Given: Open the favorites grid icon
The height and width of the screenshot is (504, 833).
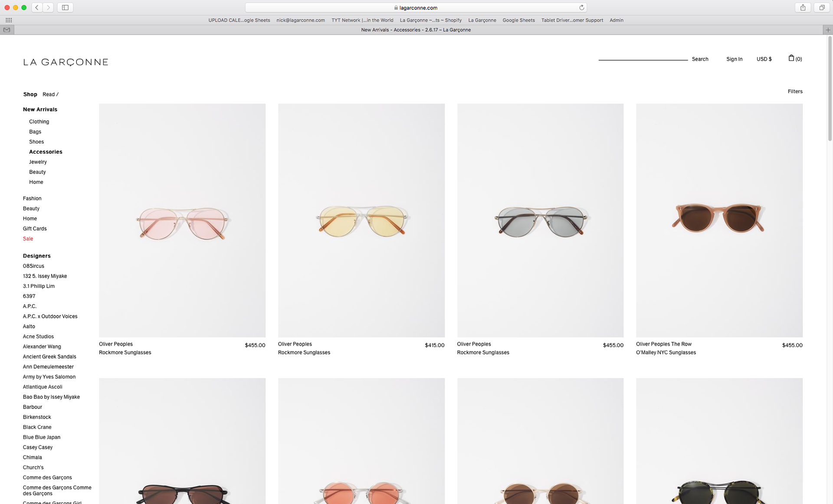Looking at the screenshot, I should point(9,20).
